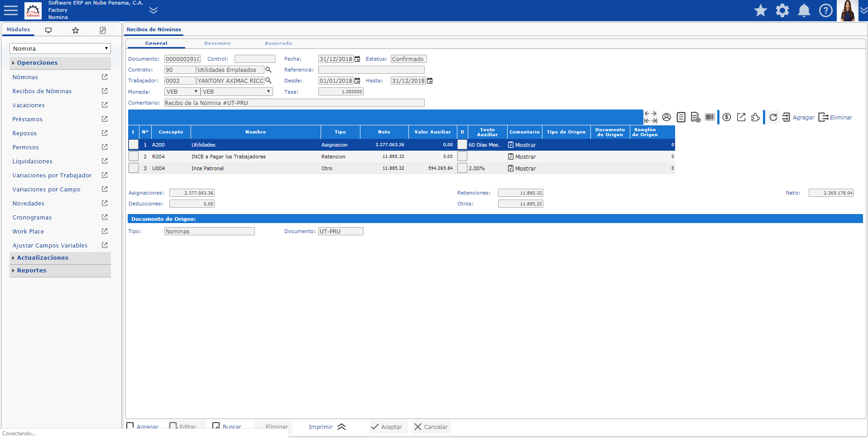Viewport: 868px width, 438px height.
Task: Open the star favorites sidebar tab
Action: point(76,30)
